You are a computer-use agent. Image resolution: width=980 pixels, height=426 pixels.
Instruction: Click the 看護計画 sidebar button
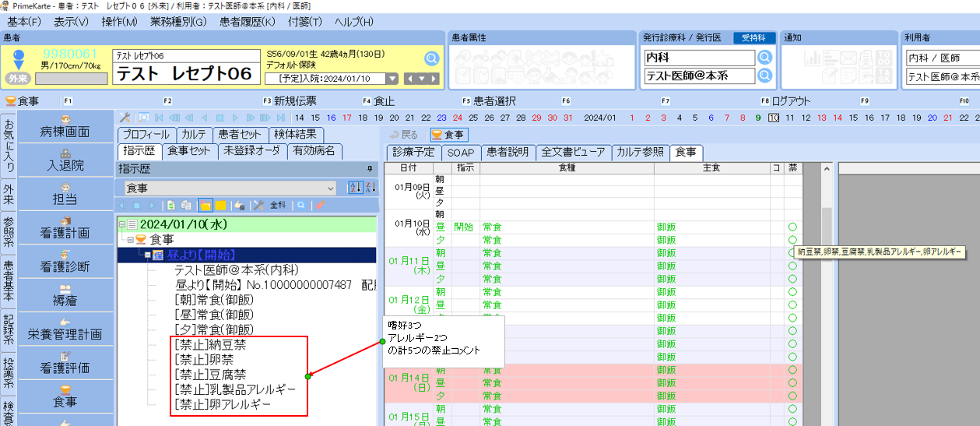tap(65, 227)
